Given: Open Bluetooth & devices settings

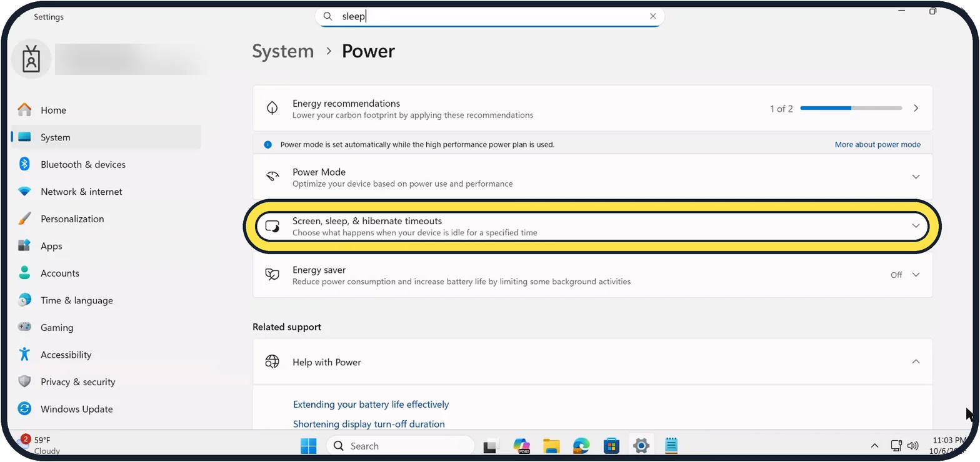Looking at the screenshot, I should pyautogui.click(x=106, y=164).
